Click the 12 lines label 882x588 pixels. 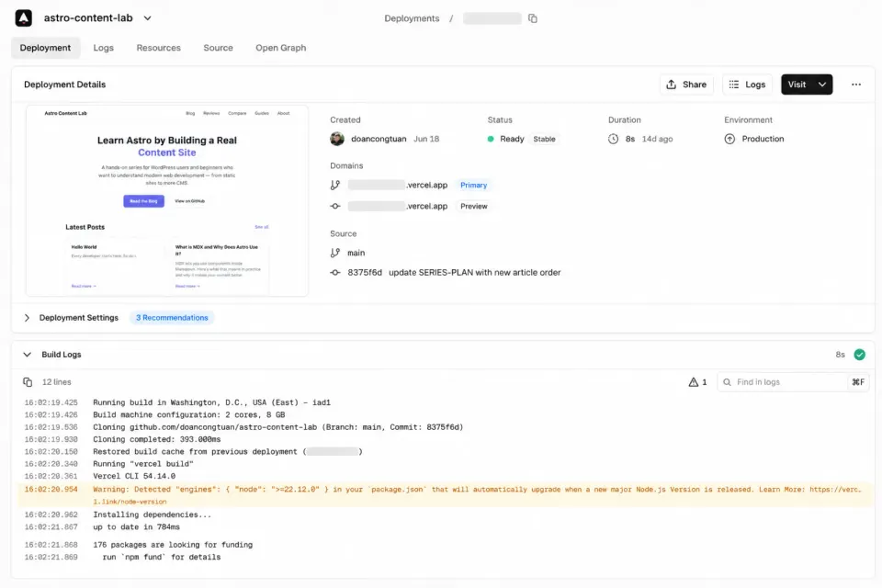pos(57,382)
